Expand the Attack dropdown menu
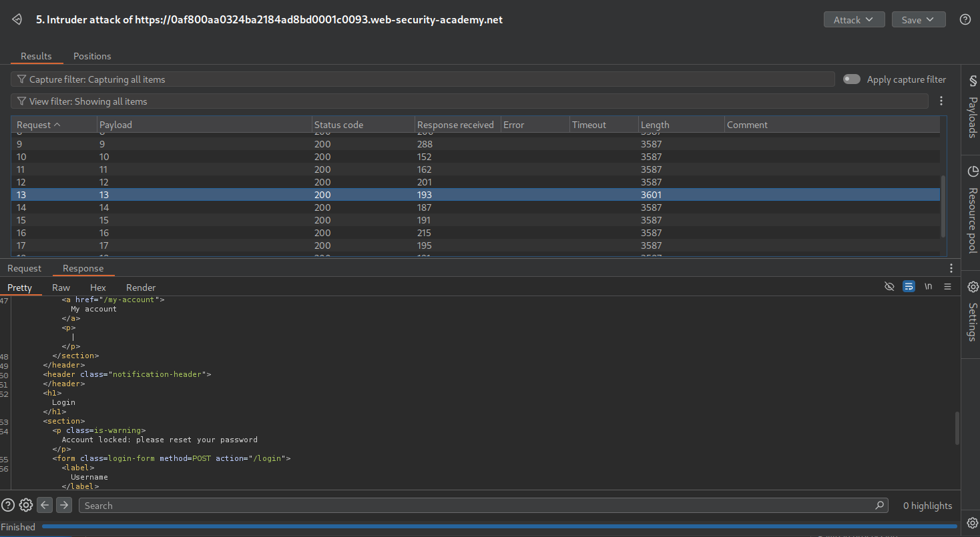The height and width of the screenshot is (537, 980). click(x=854, y=20)
